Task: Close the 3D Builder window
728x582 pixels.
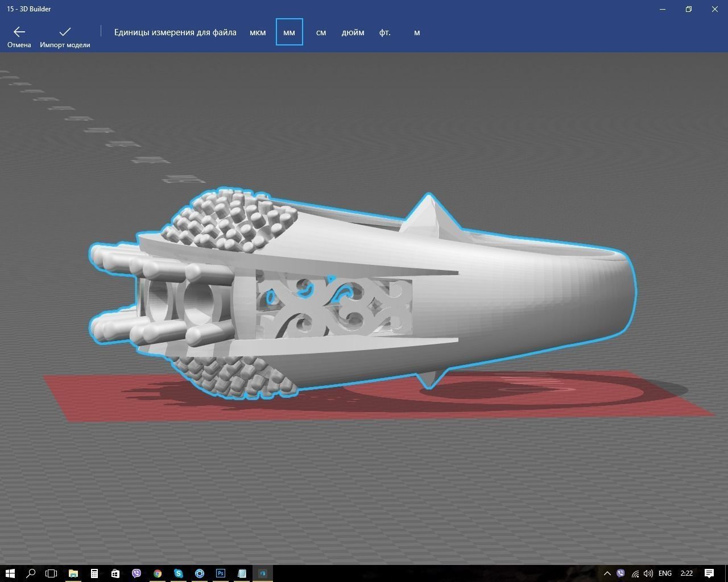Action: 715,9
